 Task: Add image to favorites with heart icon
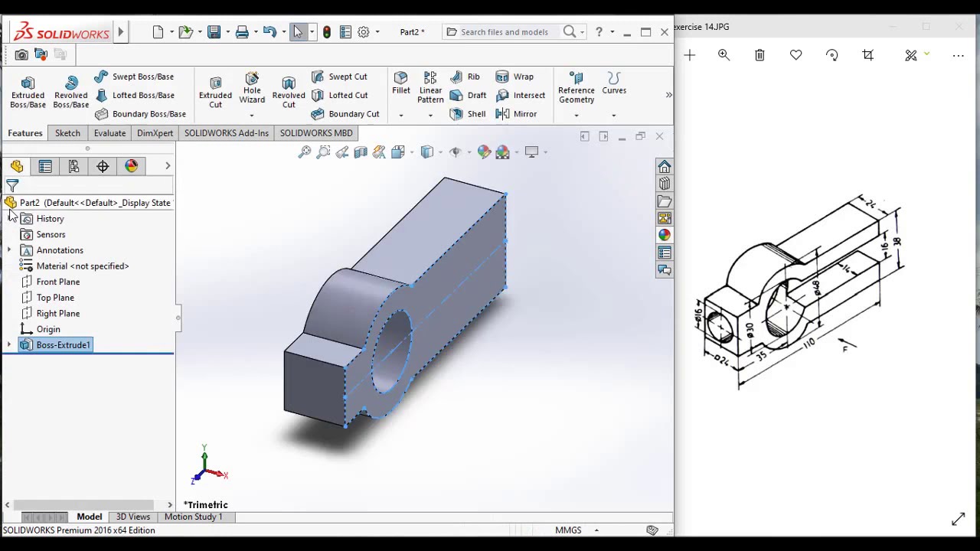(796, 55)
